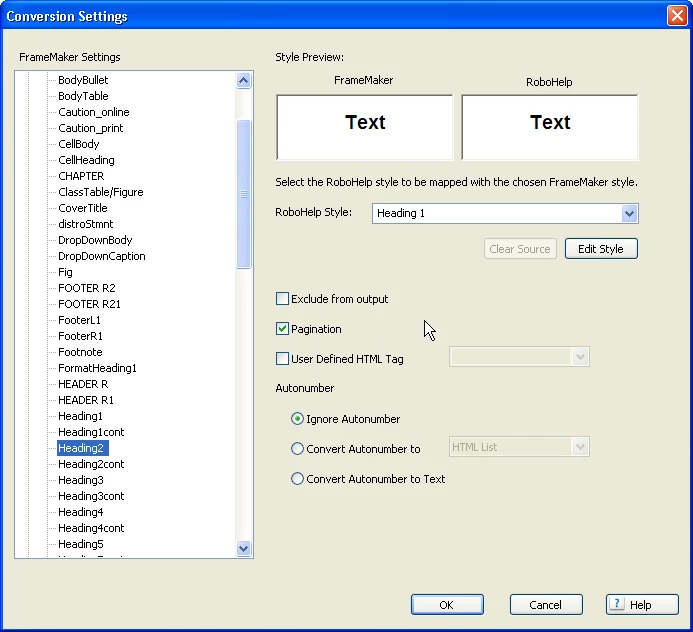Select FooterL1 style

[x=80, y=320]
